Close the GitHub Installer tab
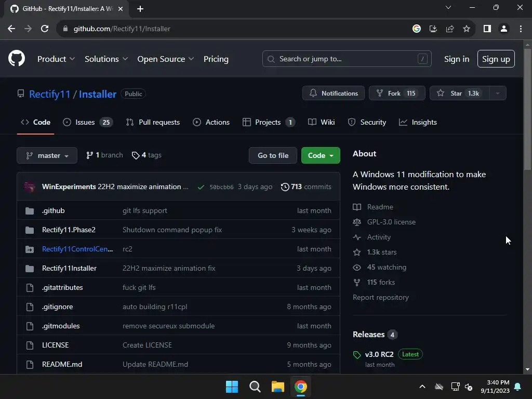This screenshot has height=399, width=532. pyautogui.click(x=121, y=9)
